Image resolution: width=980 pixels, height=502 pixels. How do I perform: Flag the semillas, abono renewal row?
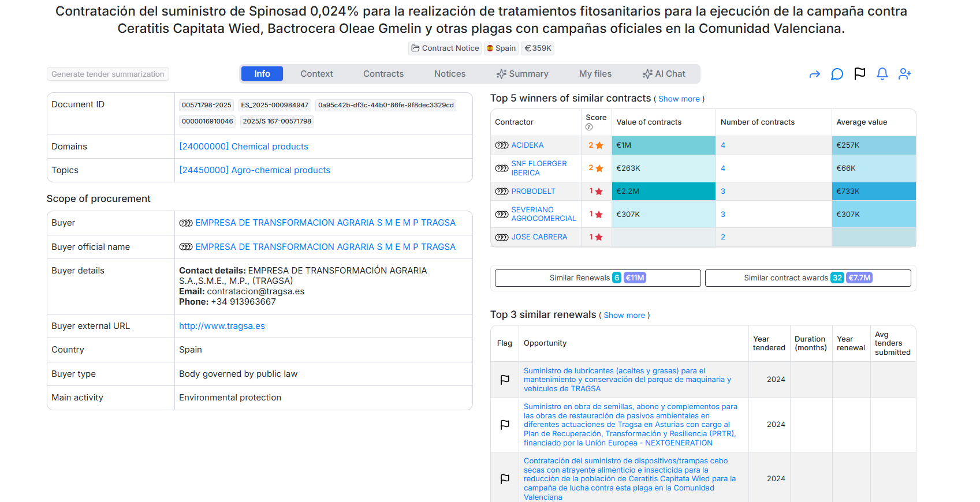[x=505, y=425]
